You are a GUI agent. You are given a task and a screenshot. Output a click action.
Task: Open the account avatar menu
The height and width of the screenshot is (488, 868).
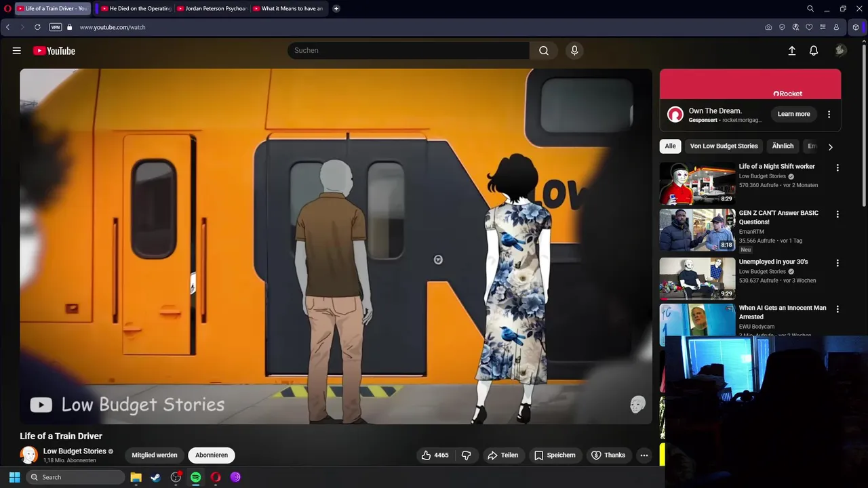(x=840, y=51)
